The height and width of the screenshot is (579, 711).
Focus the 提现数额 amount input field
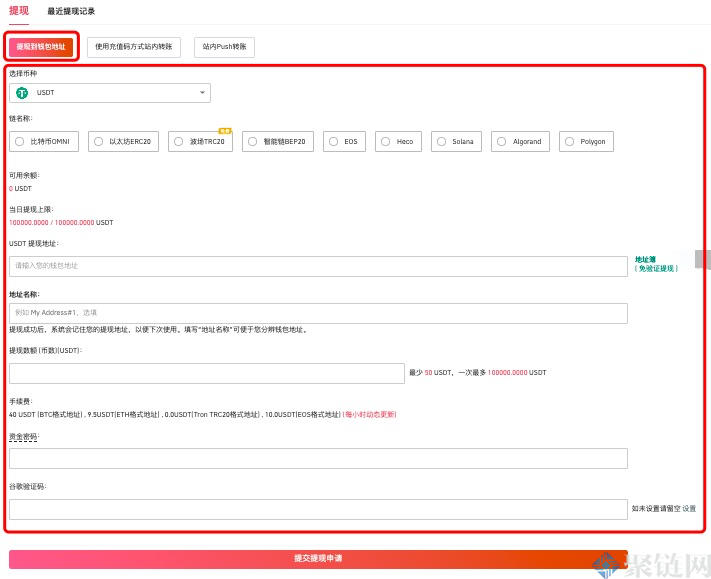pyautogui.click(x=207, y=373)
